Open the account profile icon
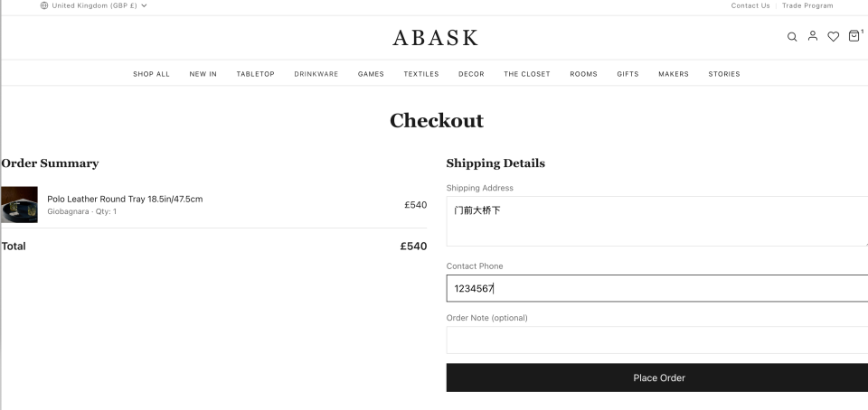The height and width of the screenshot is (410, 868). [813, 36]
